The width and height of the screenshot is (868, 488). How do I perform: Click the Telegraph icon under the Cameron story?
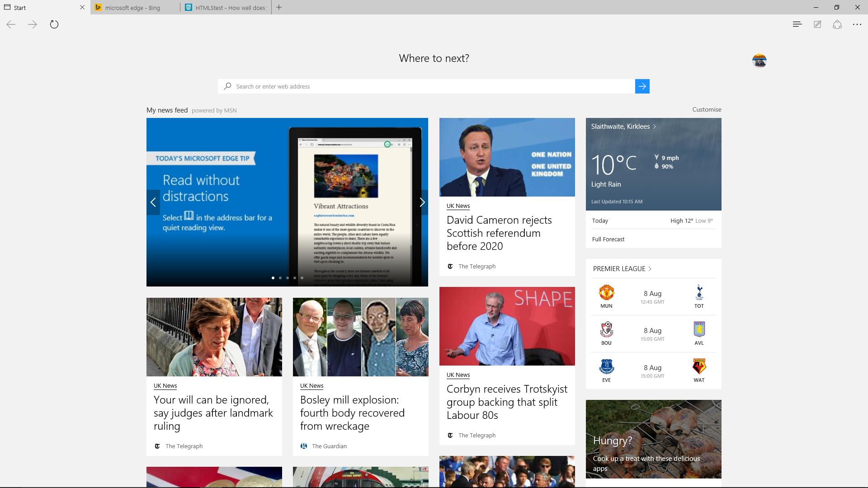tap(450, 266)
